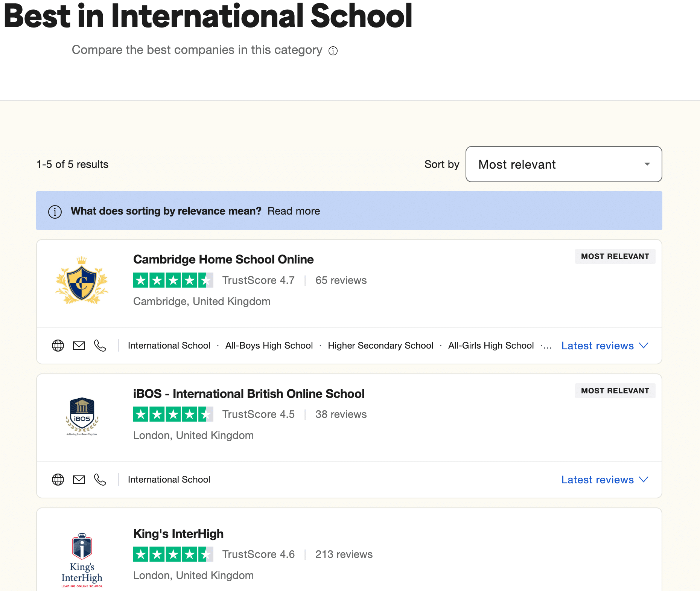This screenshot has height=591, width=700.
Task: Click '65 reviews' text
Action: coord(341,280)
